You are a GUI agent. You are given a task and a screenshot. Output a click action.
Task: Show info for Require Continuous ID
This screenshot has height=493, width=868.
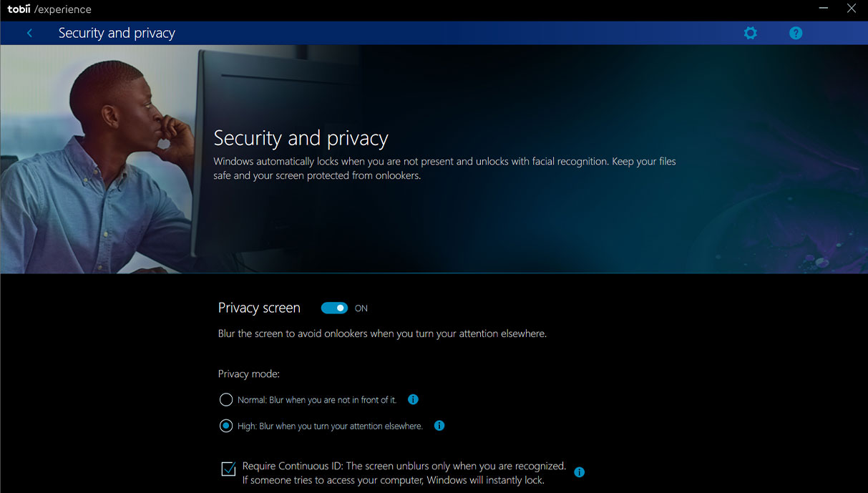pyautogui.click(x=580, y=472)
